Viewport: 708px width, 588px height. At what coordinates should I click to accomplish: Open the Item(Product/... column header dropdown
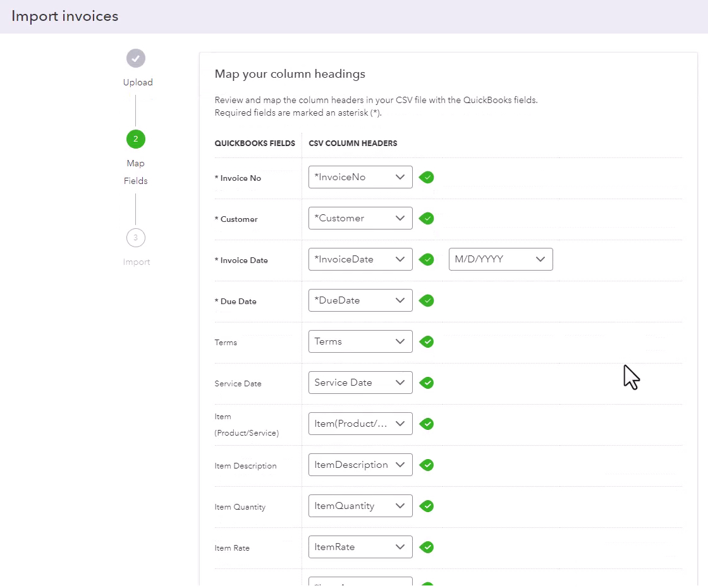[360, 424]
